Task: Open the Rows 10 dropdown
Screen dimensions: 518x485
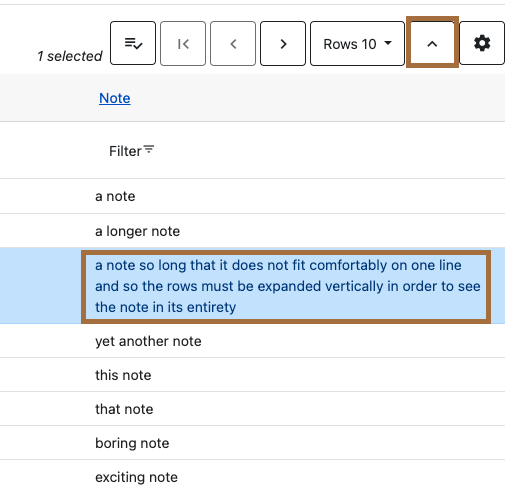Action: [x=357, y=43]
